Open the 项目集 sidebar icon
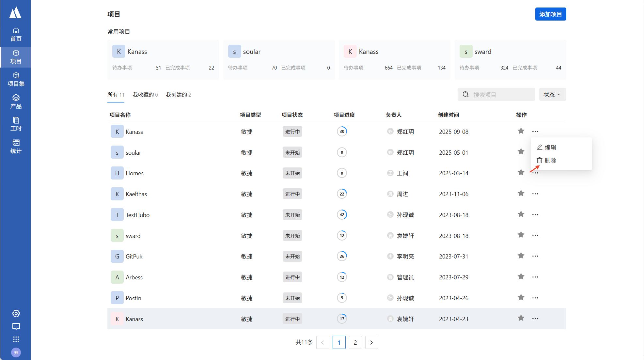The height and width of the screenshot is (360, 644). [x=16, y=79]
